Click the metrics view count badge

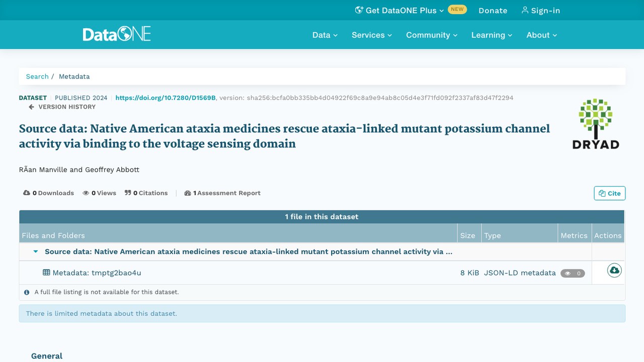tap(573, 274)
